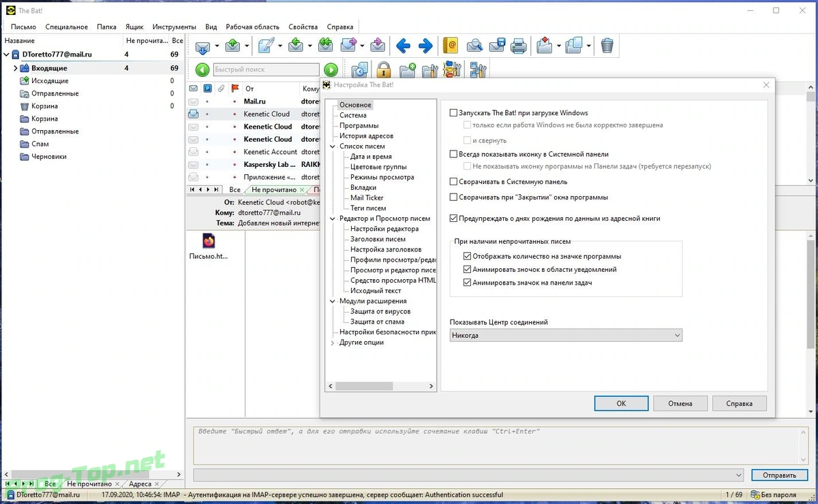Select Защита от спама in settings tree
Screen dimensions: 818x504
tap(377, 321)
